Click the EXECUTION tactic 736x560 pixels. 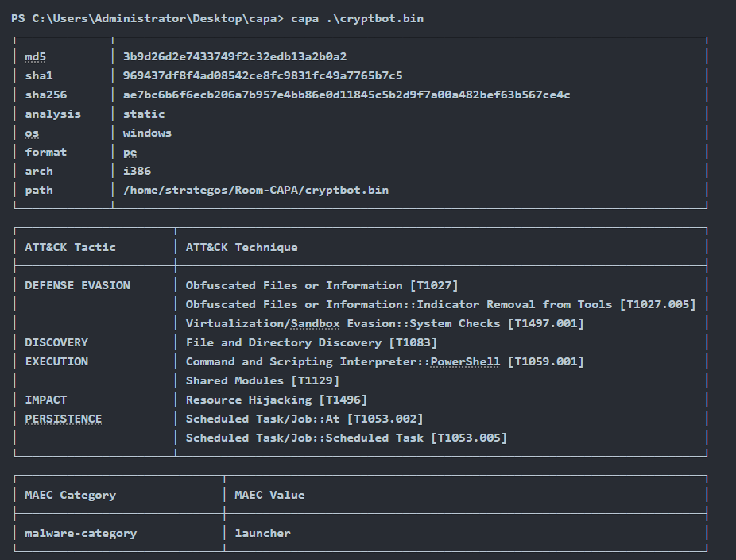click(x=56, y=361)
